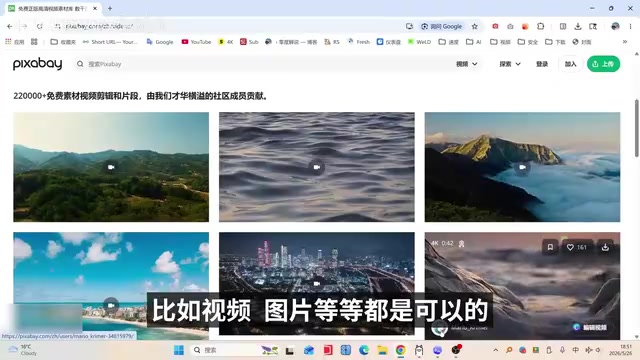The image size is (640, 360).
Task: Click the screen cast icon in address bar
Action: click(409, 26)
